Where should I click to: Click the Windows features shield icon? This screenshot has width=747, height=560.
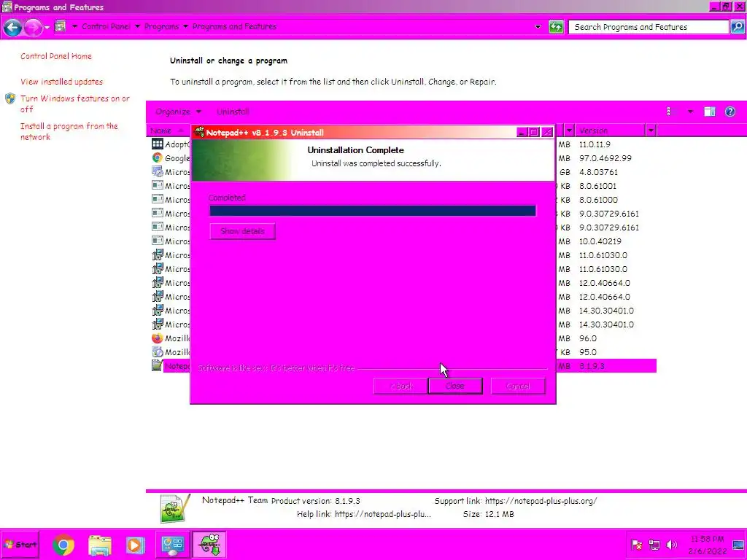10,98
